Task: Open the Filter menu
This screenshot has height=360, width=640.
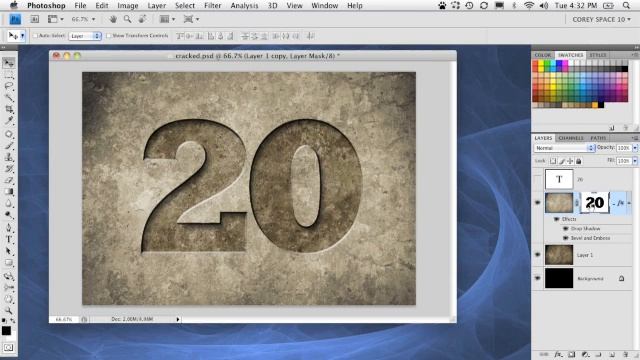Action: pyautogui.click(x=213, y=6)
